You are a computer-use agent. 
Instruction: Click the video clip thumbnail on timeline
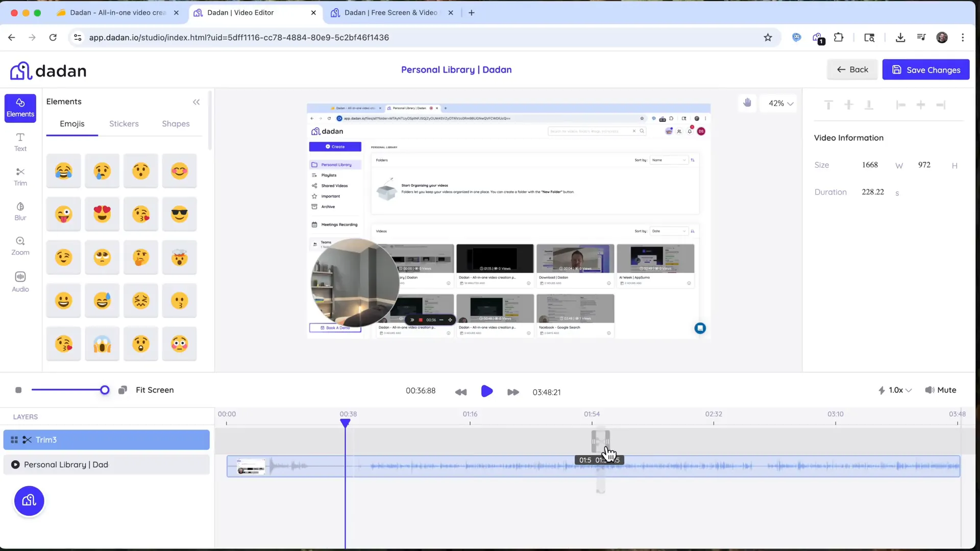(x=251, y=466)
